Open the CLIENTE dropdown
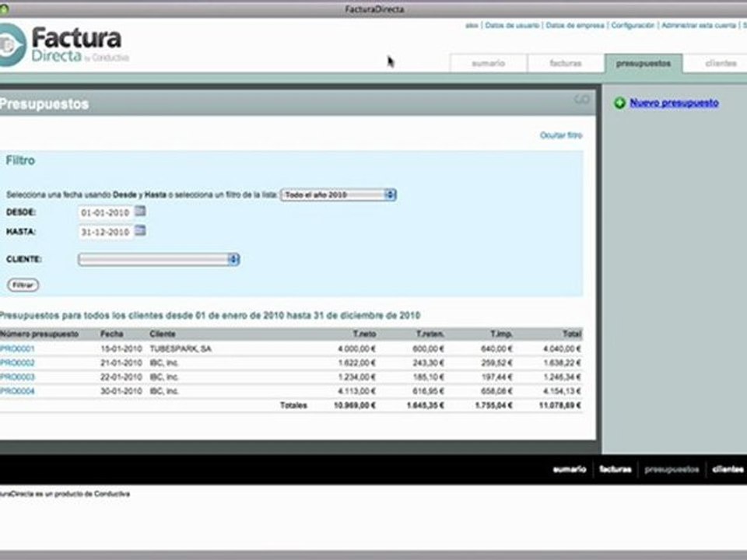This screenshot has width=747, height=560. coord(159,260)
